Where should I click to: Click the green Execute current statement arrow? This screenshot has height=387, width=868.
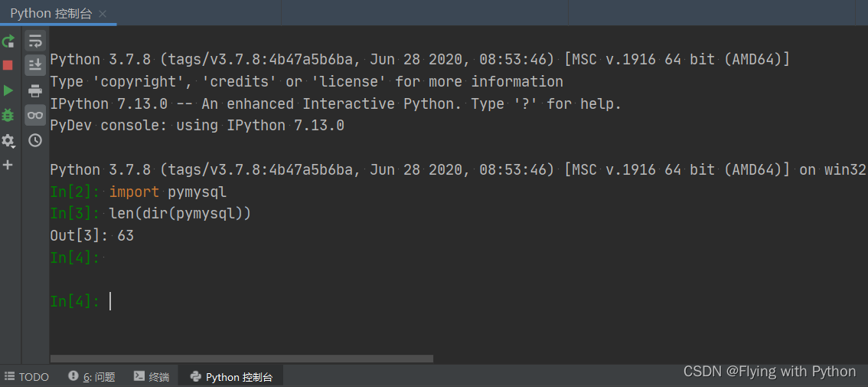point(8,90)
